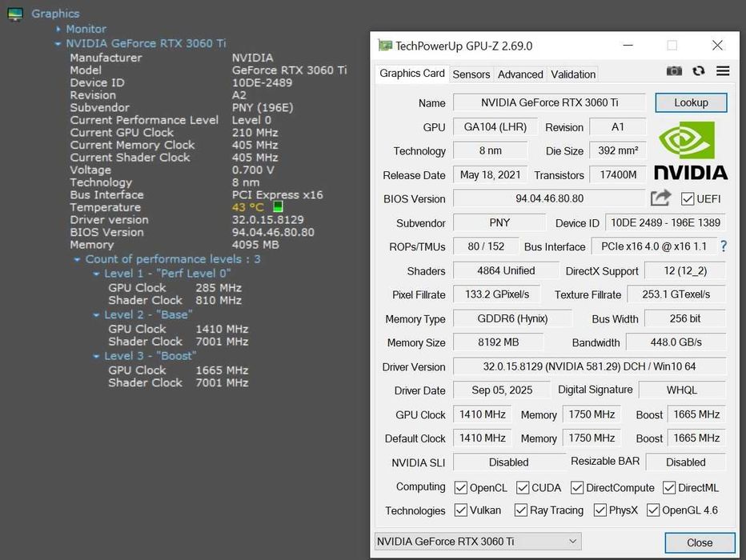Image resolution: width=746 pixels, height=560 pixels.
Task: Toggle the PhysX checkbox
Action: 600,510
